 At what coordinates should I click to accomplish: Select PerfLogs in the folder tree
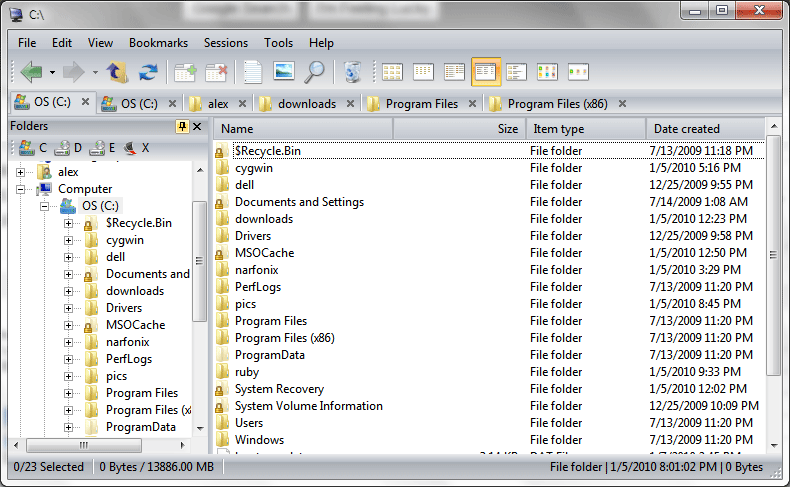(128, 359)
